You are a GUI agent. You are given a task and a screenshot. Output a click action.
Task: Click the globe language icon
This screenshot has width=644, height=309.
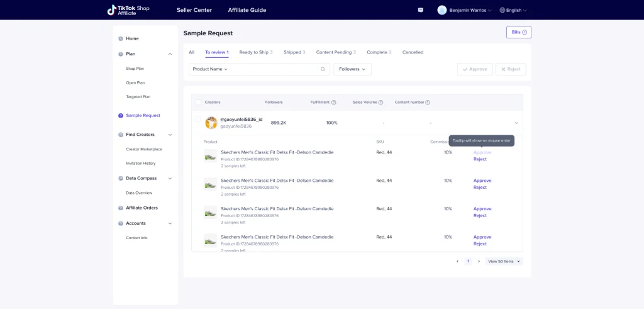coord(502,10)
